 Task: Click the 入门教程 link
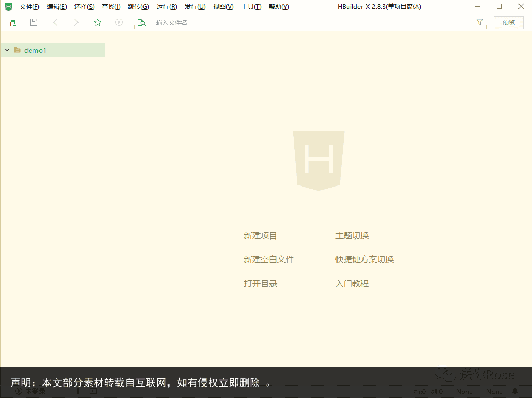tap(352, 283)
